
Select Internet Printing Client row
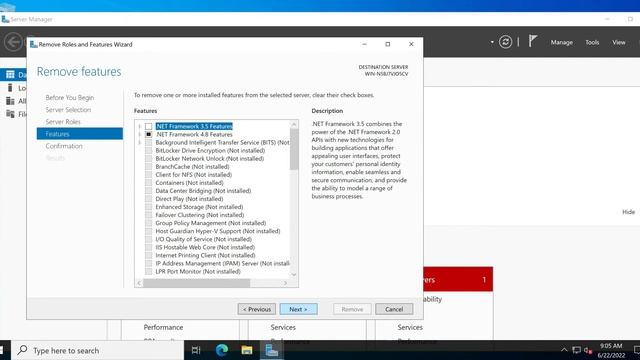click(205, 256)
